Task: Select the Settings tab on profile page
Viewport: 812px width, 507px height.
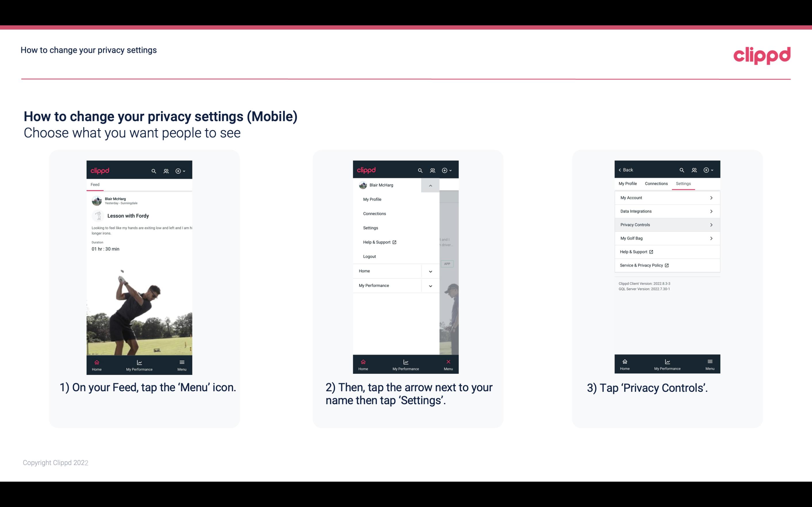Action: (x=683, y=183)
